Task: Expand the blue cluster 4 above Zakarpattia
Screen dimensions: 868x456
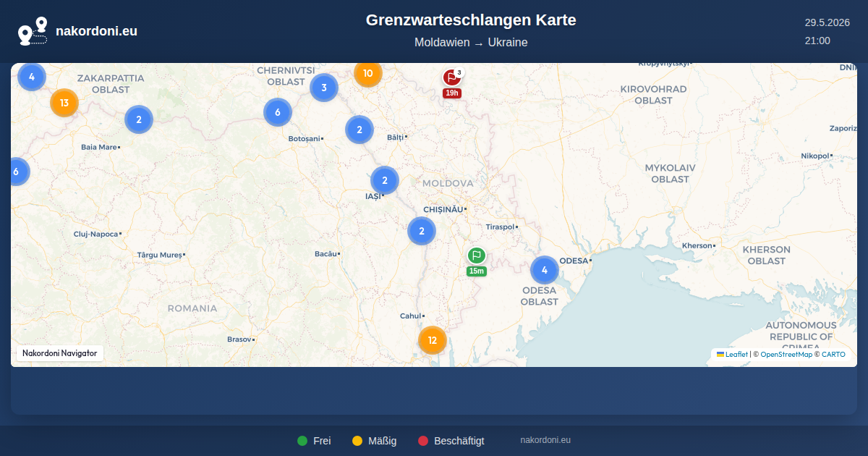Action: pos(32,75)
